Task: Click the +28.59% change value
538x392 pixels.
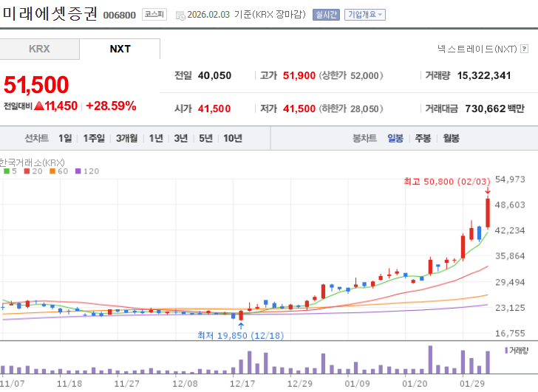Action: (x=111, y=106)
